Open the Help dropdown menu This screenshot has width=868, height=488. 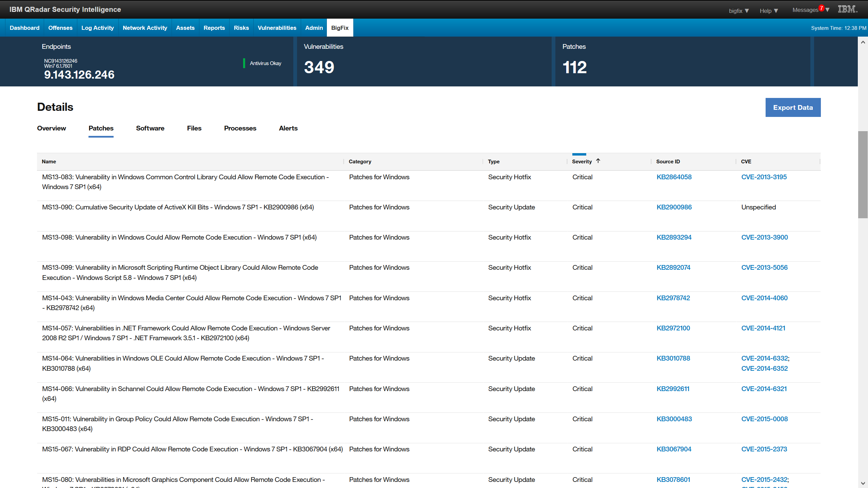(769, 11)
